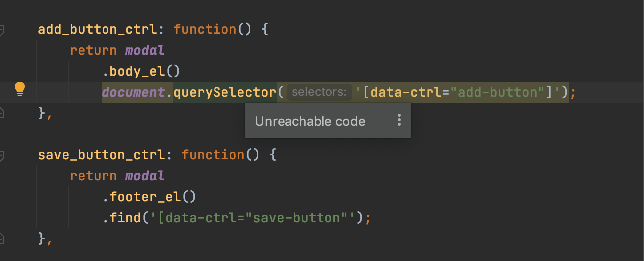This screenshot has height=261, width=644.
Task: Place cursor on querySelector method name
Action: [x=224, y=92]
